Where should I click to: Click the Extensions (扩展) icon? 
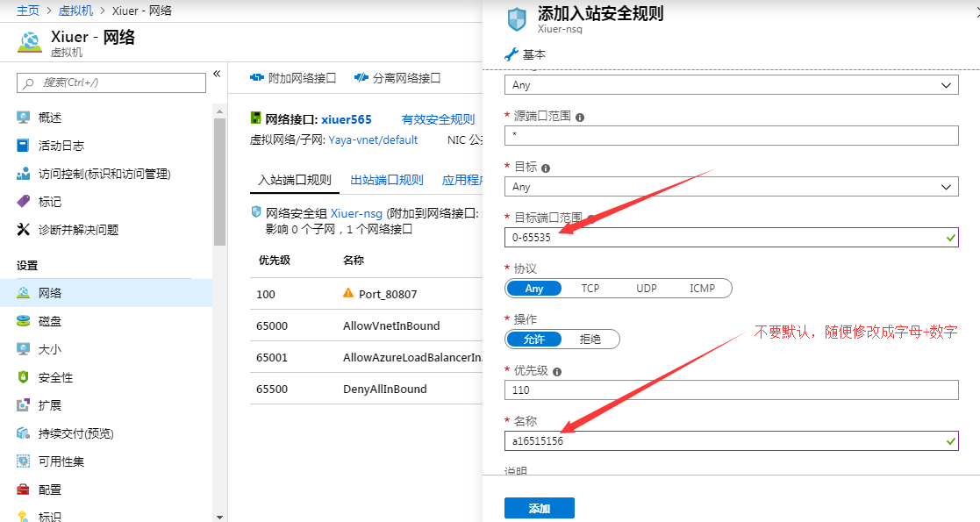[x=23, y=405]
